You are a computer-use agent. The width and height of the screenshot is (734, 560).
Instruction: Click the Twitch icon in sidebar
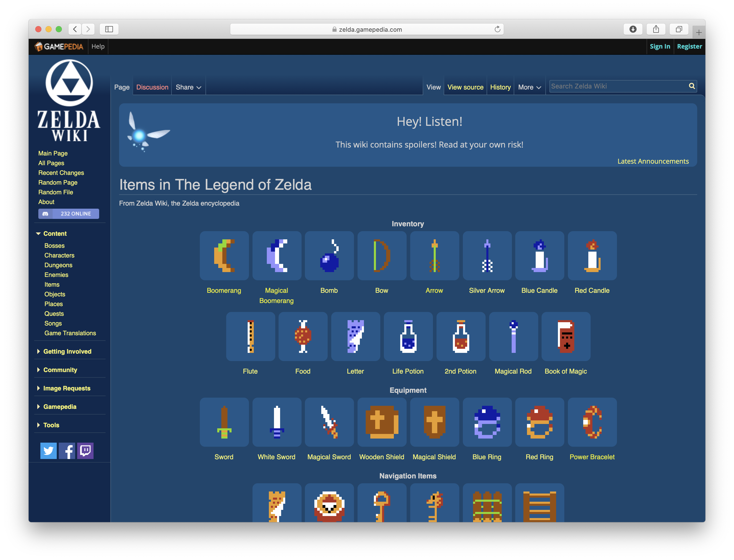tap(85, 451)
